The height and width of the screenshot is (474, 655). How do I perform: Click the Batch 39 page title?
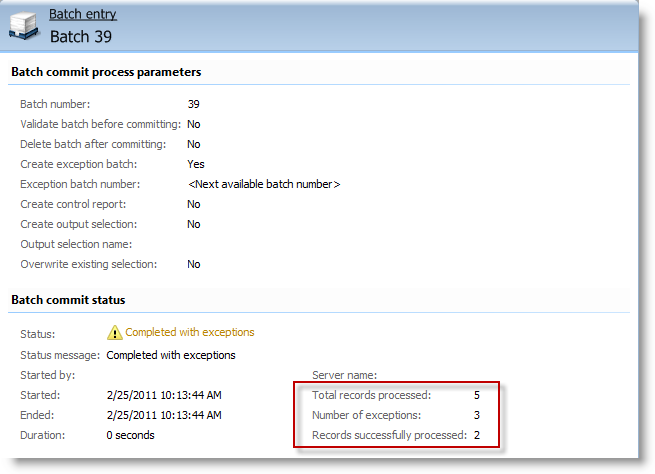[81, 36]
